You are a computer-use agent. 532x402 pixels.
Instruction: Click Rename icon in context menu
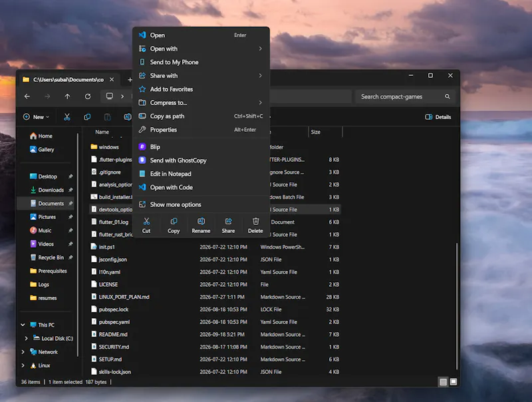point(201,226)
